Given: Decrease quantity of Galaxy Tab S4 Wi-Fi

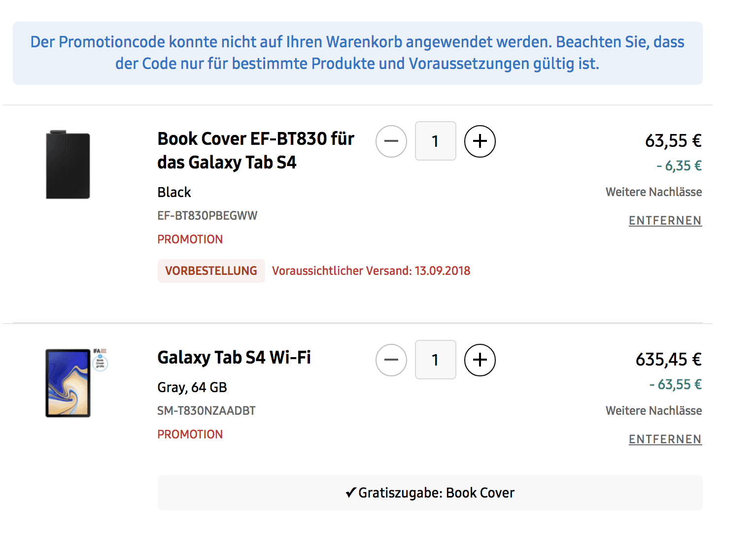Looking at the screenshot, I should click(x=391, y=360).
